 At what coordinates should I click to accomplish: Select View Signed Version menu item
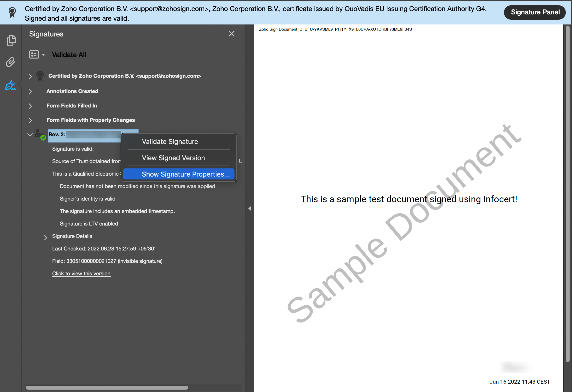click(173, 158)
